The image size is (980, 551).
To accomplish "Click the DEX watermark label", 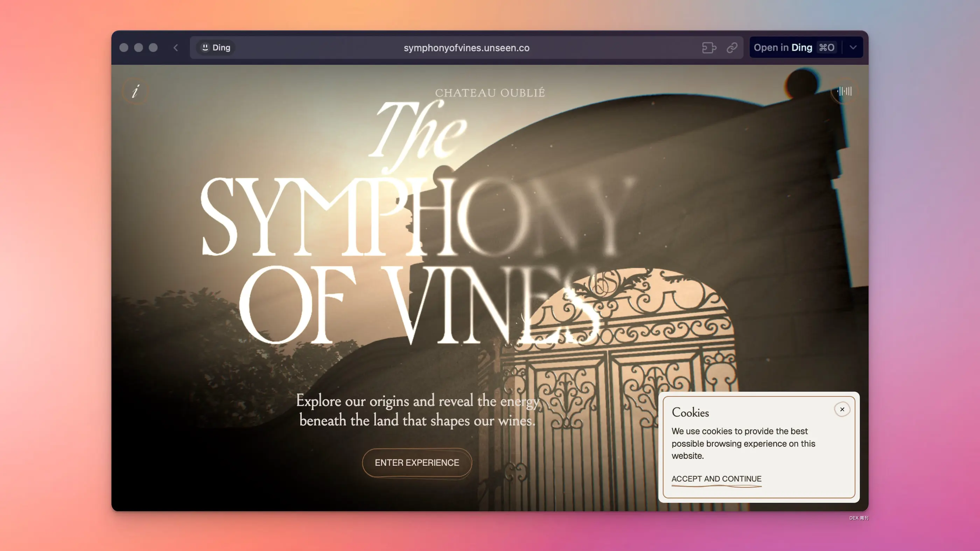I will click(x=859, y=518).
